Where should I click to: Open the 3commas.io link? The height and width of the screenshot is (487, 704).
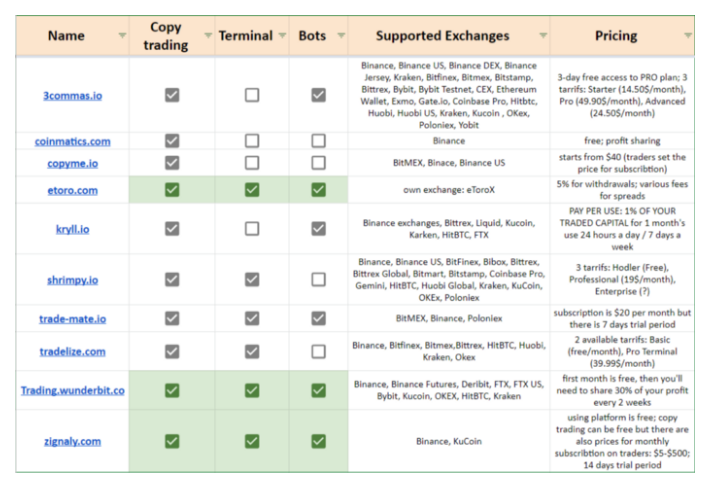tap(71, 95)
